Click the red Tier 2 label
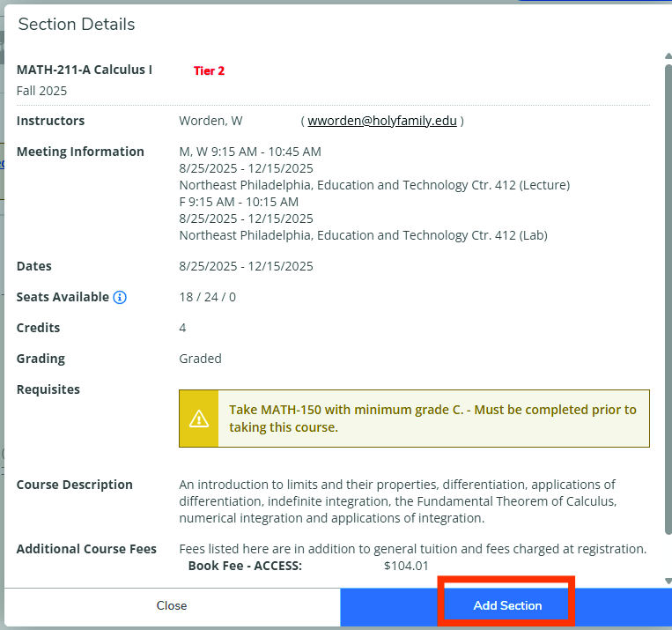 tap(209, 70)
